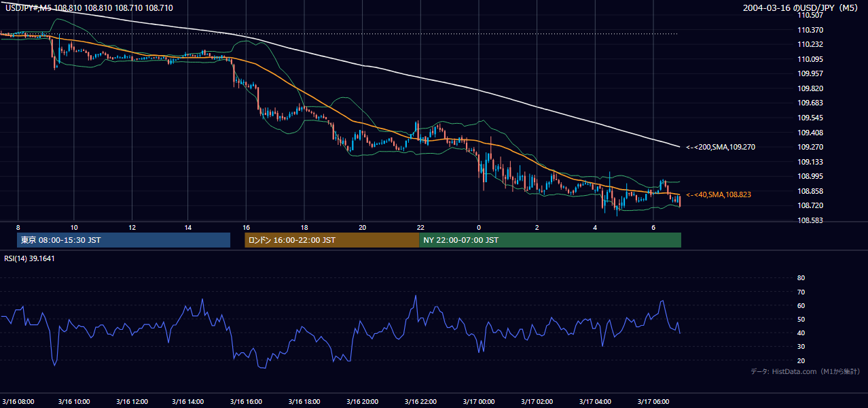Click price level 109.133 on the price axis

810,162
